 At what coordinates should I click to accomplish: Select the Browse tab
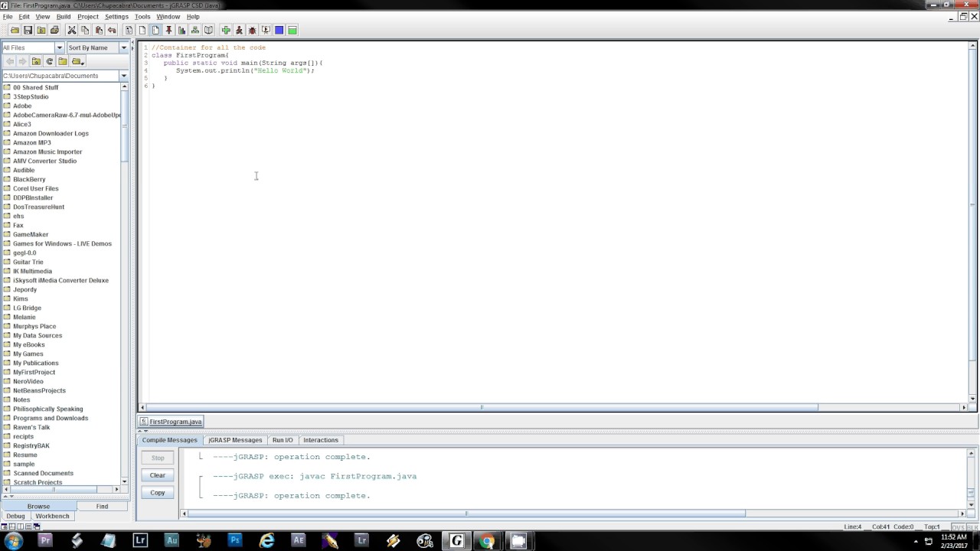click(x=38, y=506)
